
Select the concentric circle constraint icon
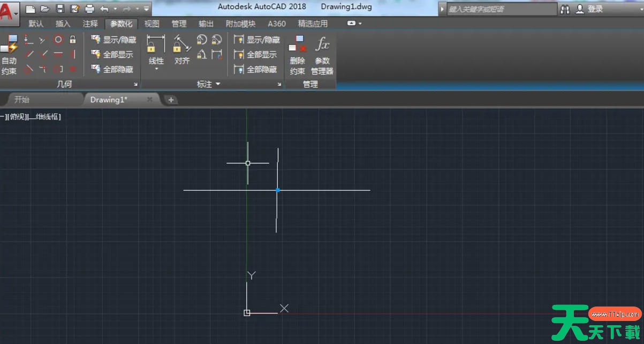(x=58, y=39)
